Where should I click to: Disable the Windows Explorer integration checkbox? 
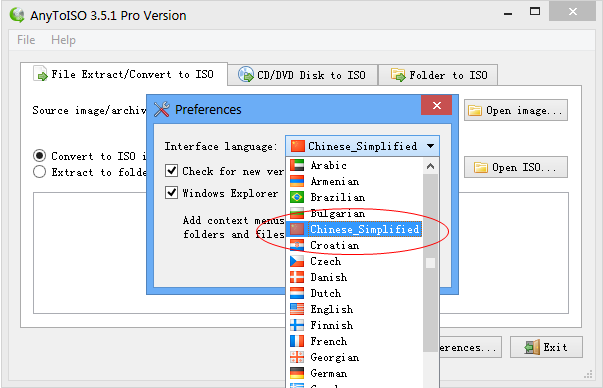pos(172,192)
